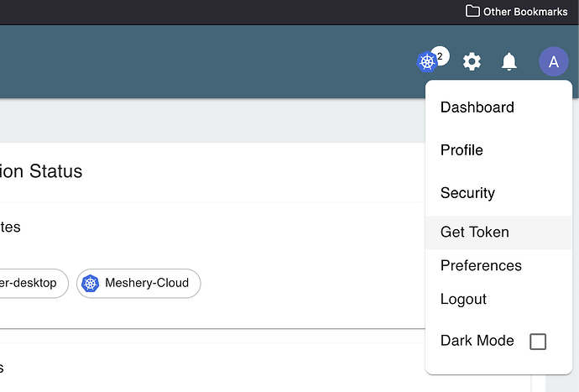Choose Dashboard from the user menu
The width and height of the screenshot is (579, 392).
click(498, 107)
